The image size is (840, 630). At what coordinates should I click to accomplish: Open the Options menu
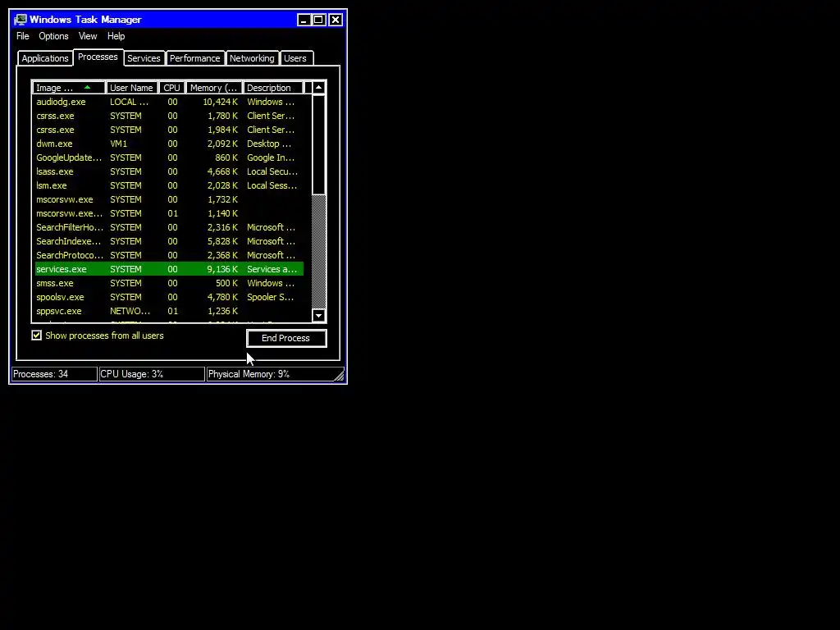(53, 36)
